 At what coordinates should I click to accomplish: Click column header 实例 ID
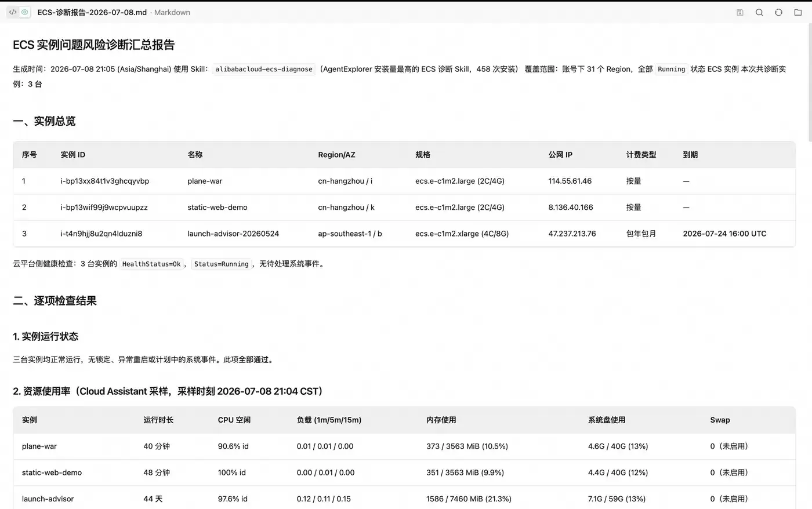click(73, 155)
